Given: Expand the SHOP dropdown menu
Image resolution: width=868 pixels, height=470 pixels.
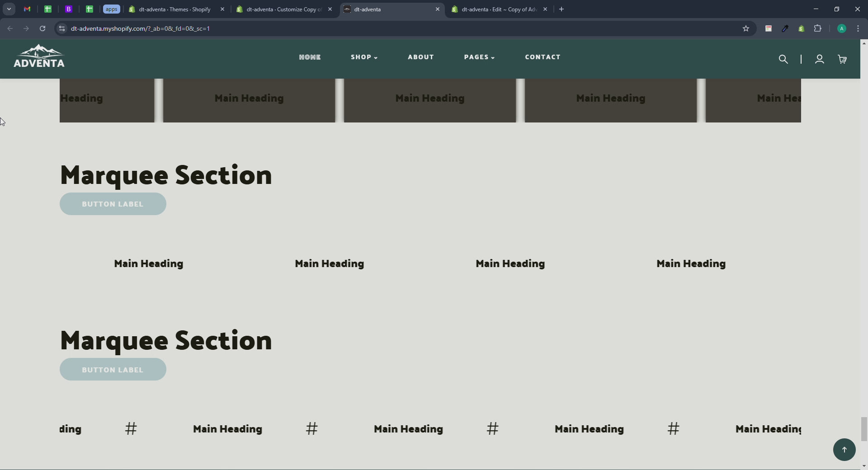Looking at the screenshot, I should coord(364,57).
